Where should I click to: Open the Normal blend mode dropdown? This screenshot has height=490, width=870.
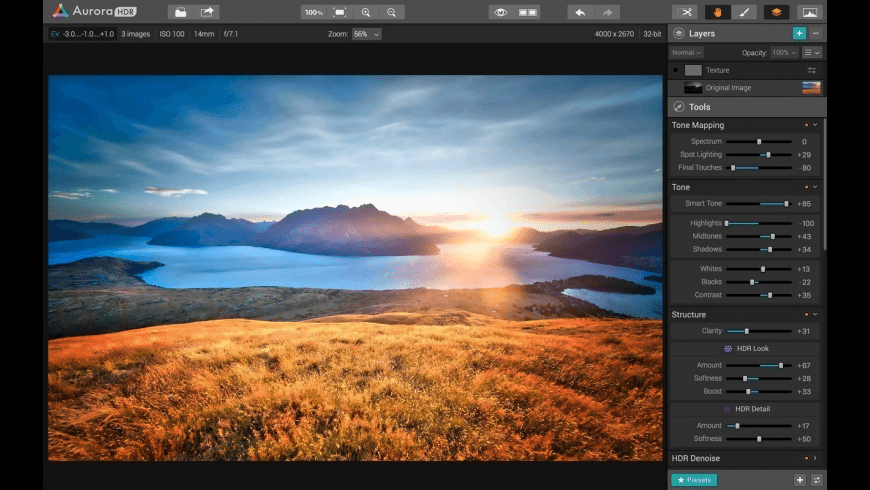click(687, 52)
